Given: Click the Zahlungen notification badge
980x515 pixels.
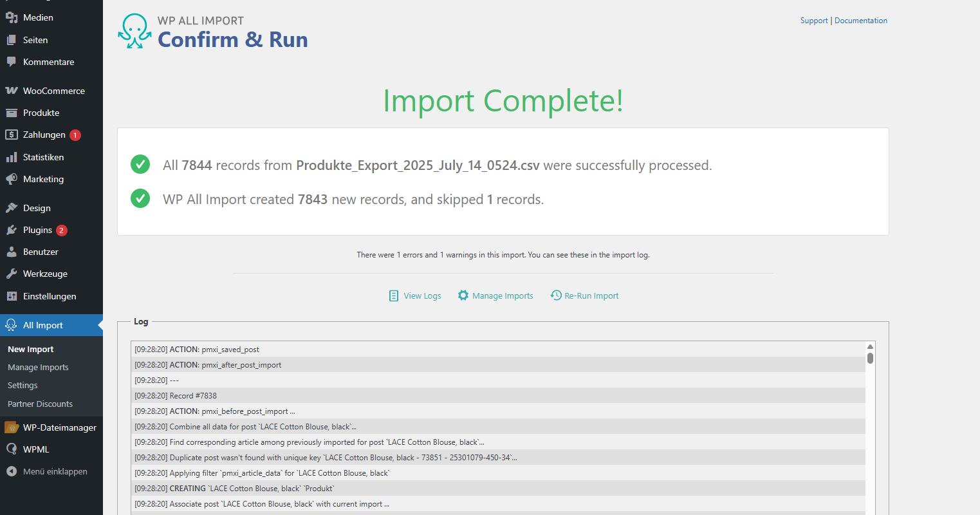Looking at the screenshot, I should point(75,135).
